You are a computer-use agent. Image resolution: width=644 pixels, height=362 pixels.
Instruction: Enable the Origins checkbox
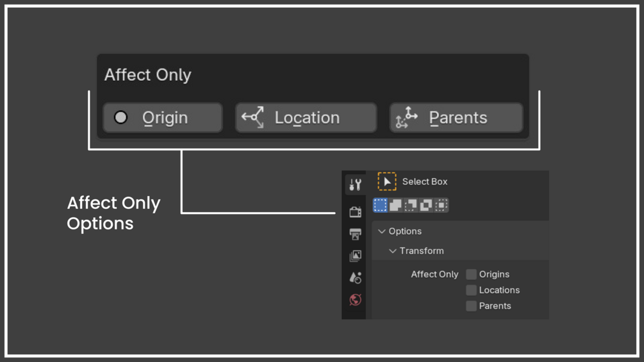[x=471, y=274]
